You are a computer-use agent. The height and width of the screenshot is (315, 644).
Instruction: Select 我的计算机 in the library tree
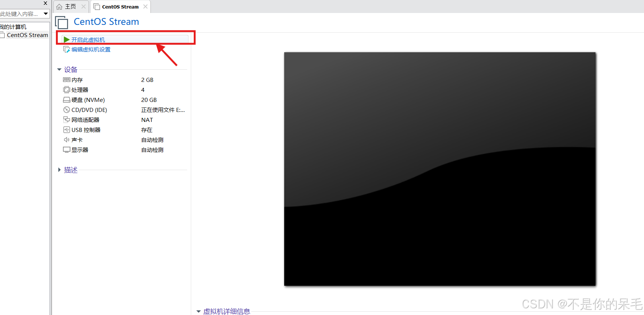click(x=13, y=27)
